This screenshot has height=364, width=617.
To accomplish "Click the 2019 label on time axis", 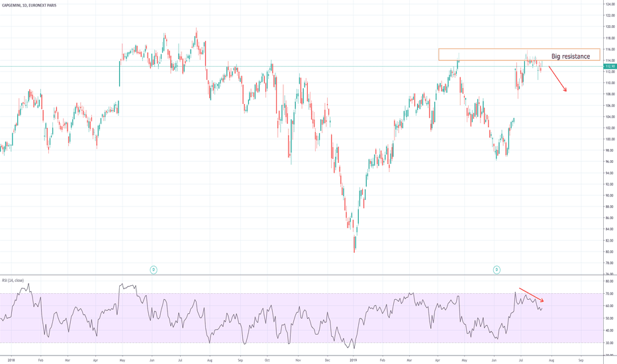I will [x=354, y=359].
